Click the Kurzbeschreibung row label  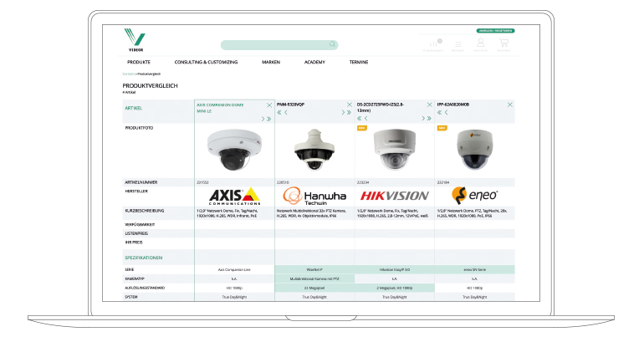tap(145, 211)
